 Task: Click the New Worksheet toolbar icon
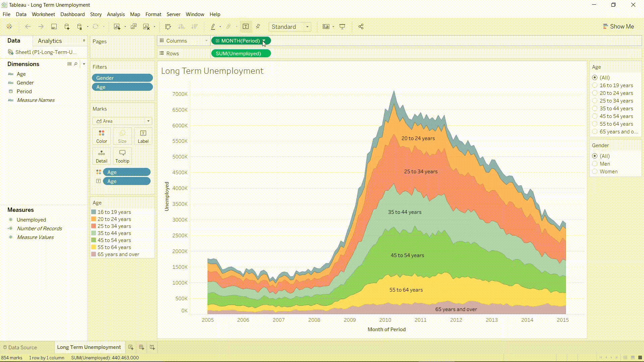(117, 27)
